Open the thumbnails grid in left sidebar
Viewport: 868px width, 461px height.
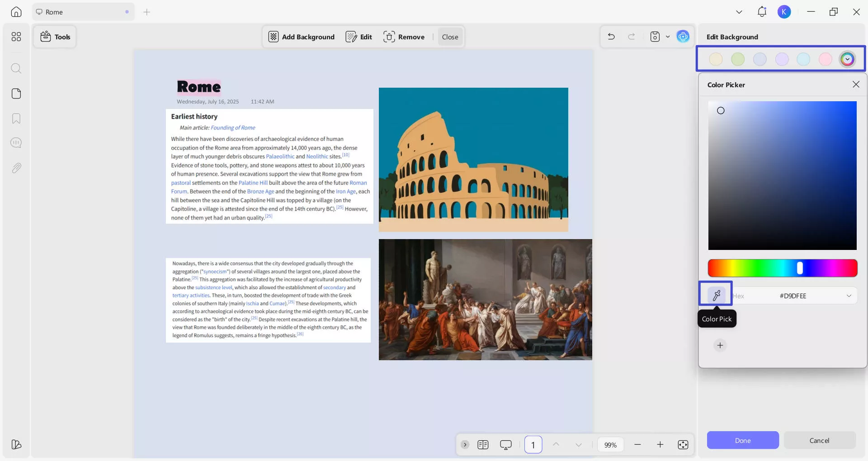16,37
